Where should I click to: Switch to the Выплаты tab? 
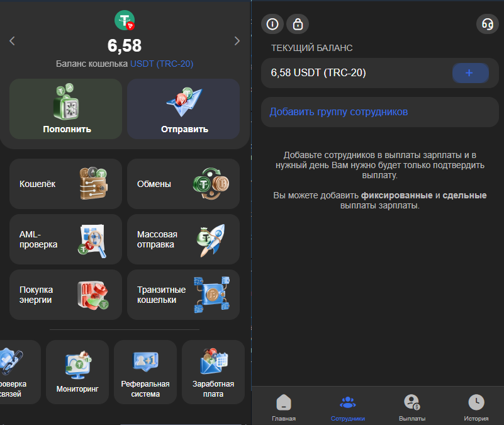(412, 407)
